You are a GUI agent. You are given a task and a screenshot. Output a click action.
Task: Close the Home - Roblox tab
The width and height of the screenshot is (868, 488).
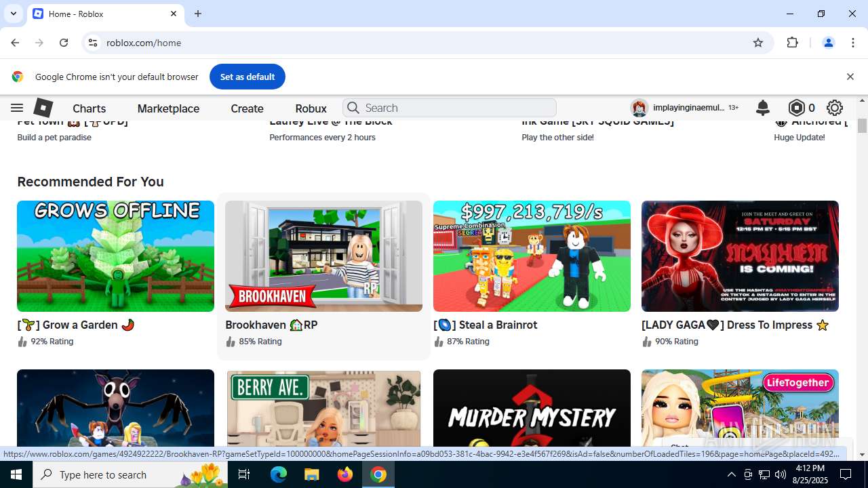tap(174, 14)
